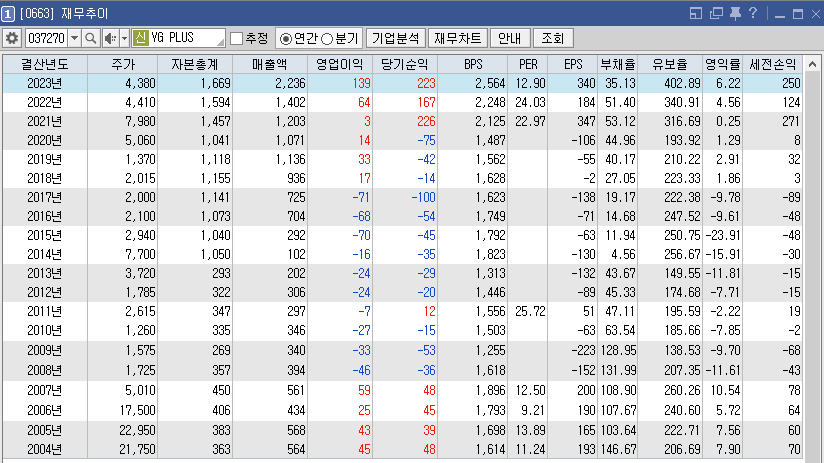Image resolution: width=824 pixels, height=463 pixels.
Task: Click the magnifier stock search icon
Action: (90, 38)
